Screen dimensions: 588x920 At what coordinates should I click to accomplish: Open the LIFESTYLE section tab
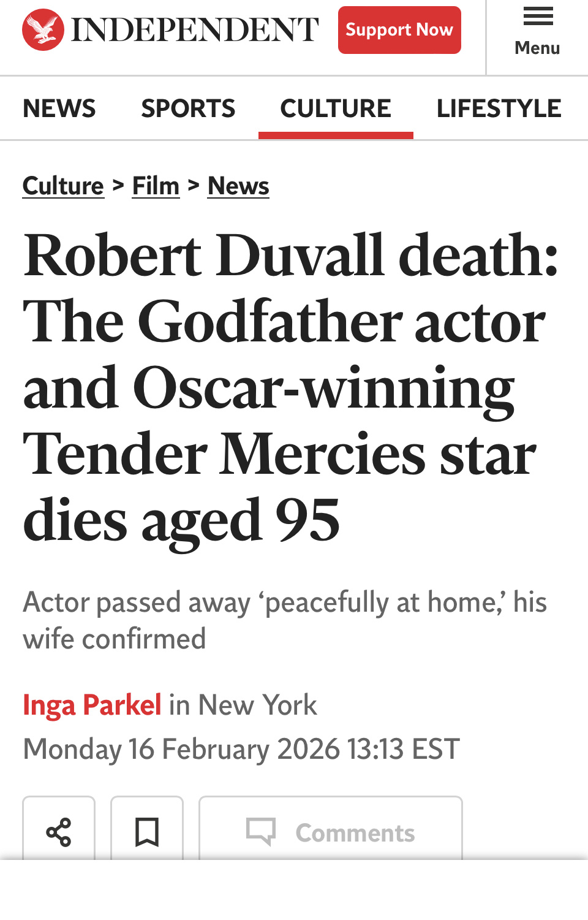499,108
